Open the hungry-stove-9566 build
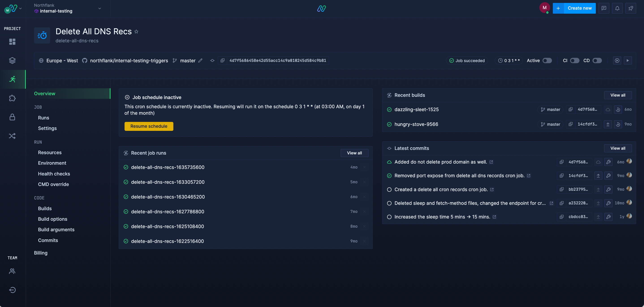644x307 pixels. point(416,124)
